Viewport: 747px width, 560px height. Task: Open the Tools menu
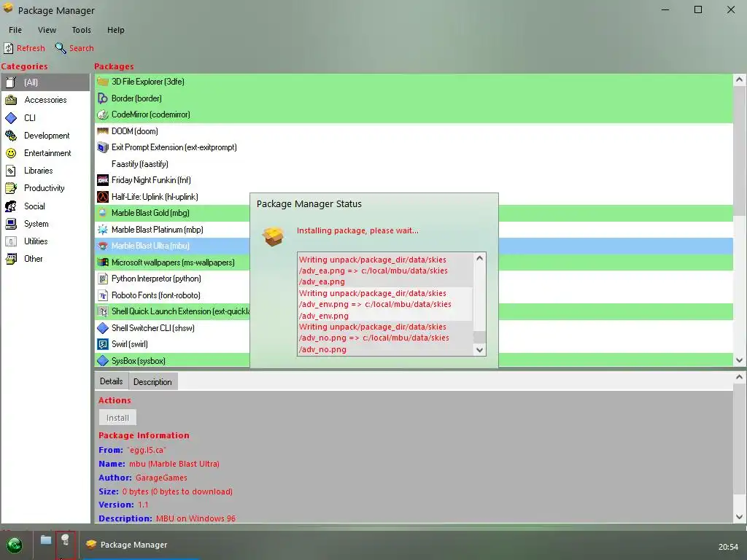tap(82, 30)
